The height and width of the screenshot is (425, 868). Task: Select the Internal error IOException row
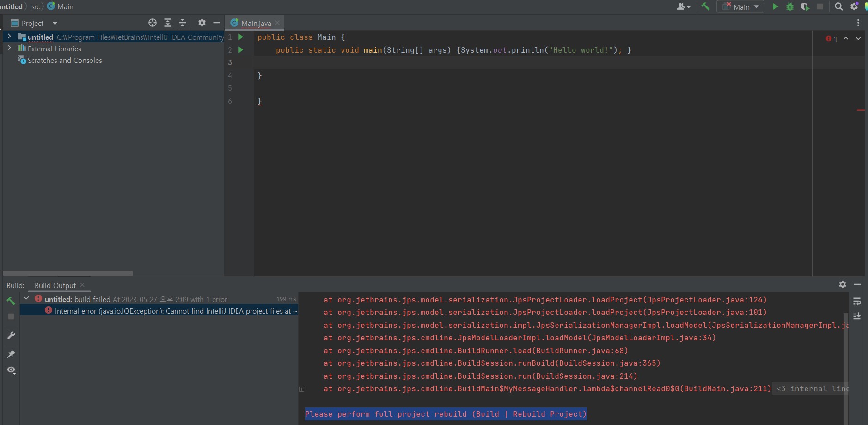click(x=159, y=311)
